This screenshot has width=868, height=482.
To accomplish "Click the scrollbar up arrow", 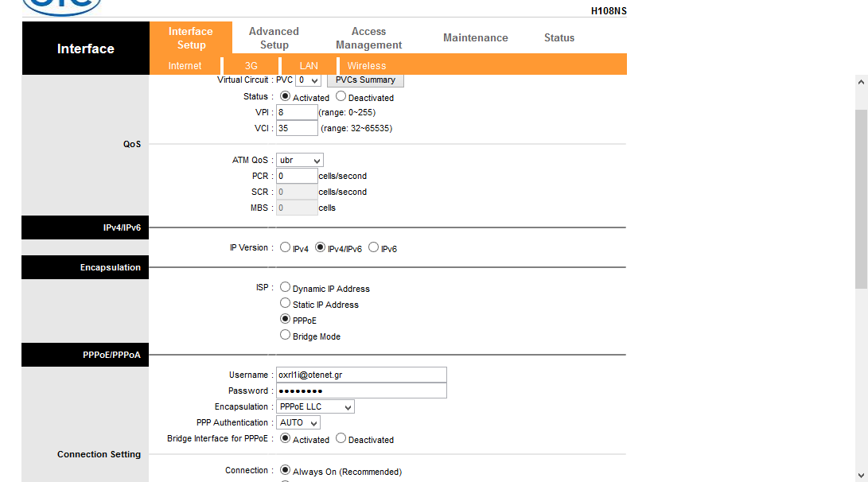I will (x=861, y=82).
